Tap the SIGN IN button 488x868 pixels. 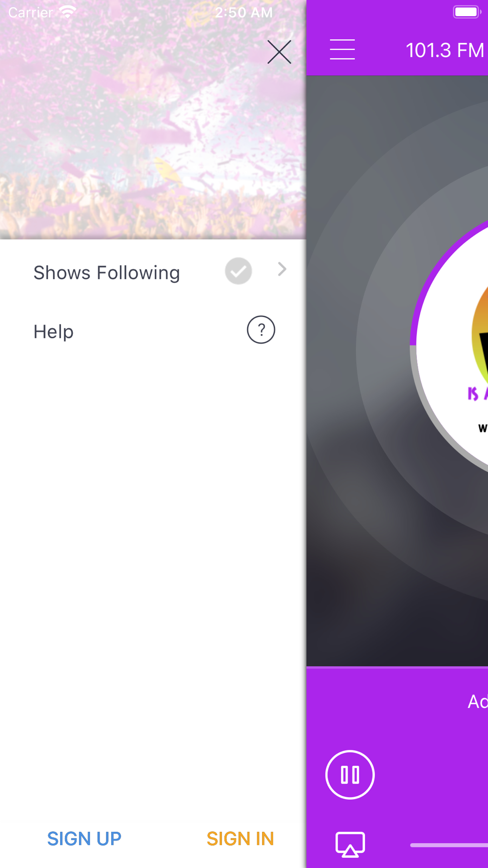[x=240, y=839]
